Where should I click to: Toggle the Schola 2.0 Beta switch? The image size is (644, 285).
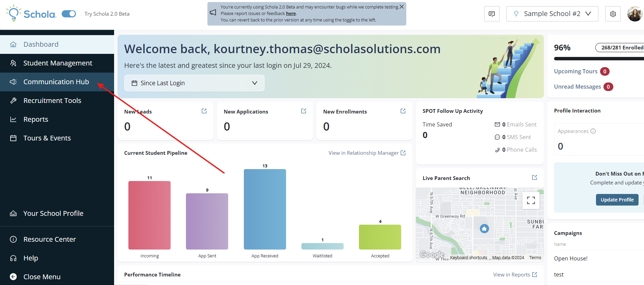pyautogui.click(x=69, y=14)
